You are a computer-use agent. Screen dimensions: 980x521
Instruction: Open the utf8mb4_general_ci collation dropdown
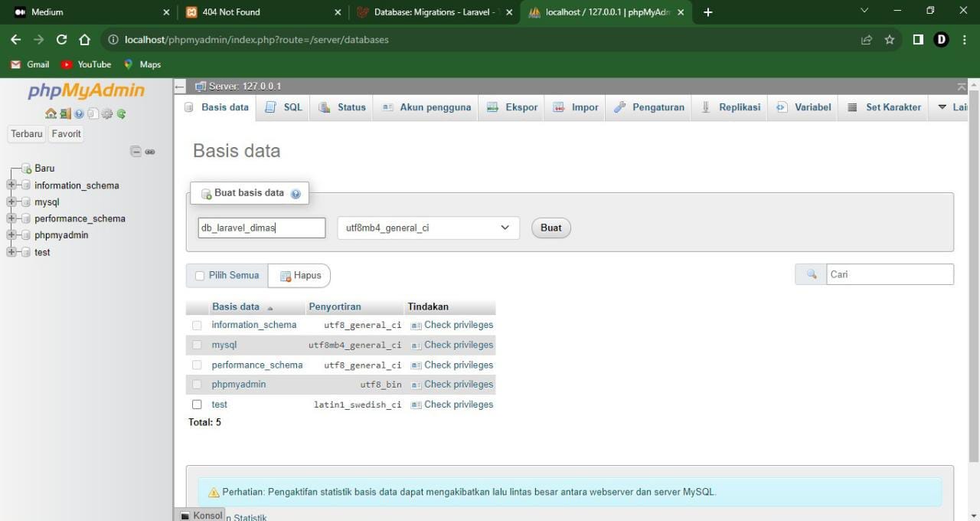click(x=427, y=228)
